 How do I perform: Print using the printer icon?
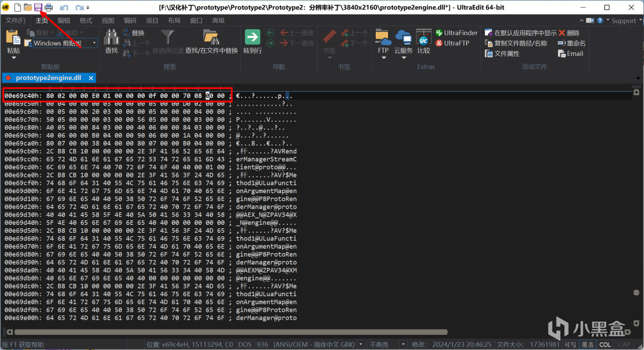coord(48,8)
